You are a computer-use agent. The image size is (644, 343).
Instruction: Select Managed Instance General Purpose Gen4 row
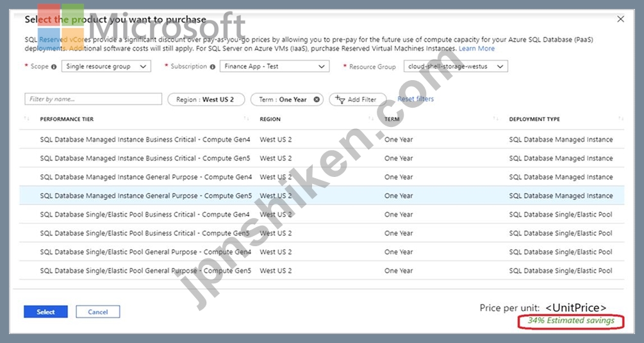coord(322,177)
